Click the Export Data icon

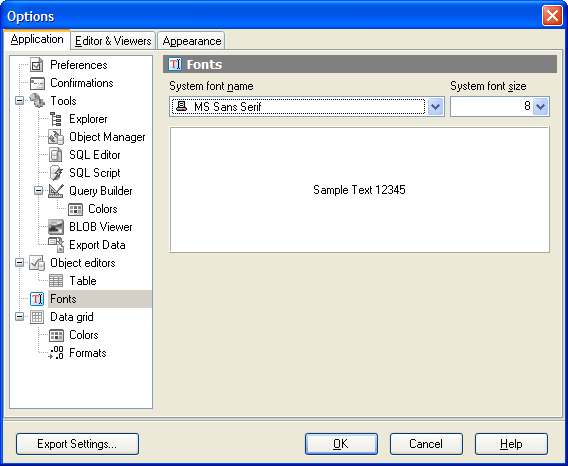click(56, 245)
